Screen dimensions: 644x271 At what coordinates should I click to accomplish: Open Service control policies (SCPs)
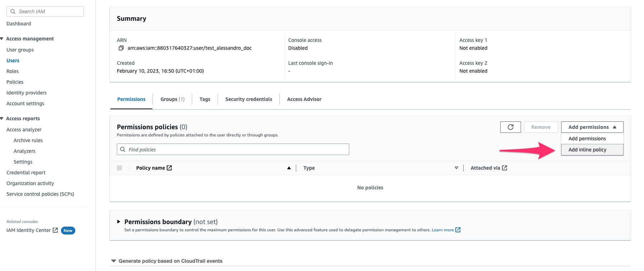point(40,194)
